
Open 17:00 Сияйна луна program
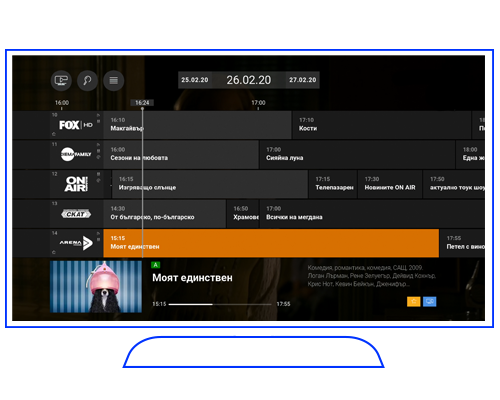tap(357, 154)
